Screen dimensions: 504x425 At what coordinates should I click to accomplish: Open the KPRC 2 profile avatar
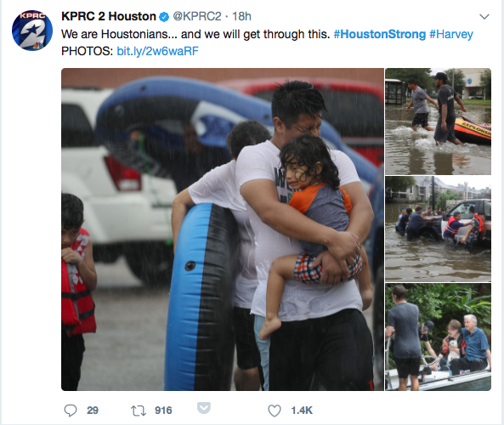[x=32, y=31]
